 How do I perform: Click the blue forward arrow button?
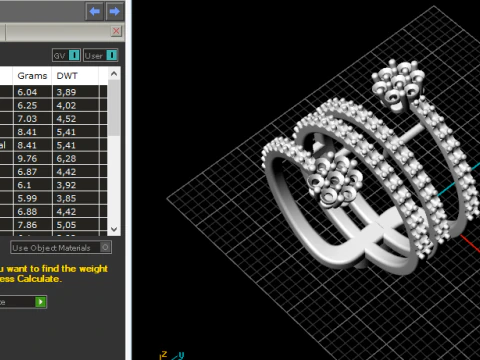coord(114,12)
